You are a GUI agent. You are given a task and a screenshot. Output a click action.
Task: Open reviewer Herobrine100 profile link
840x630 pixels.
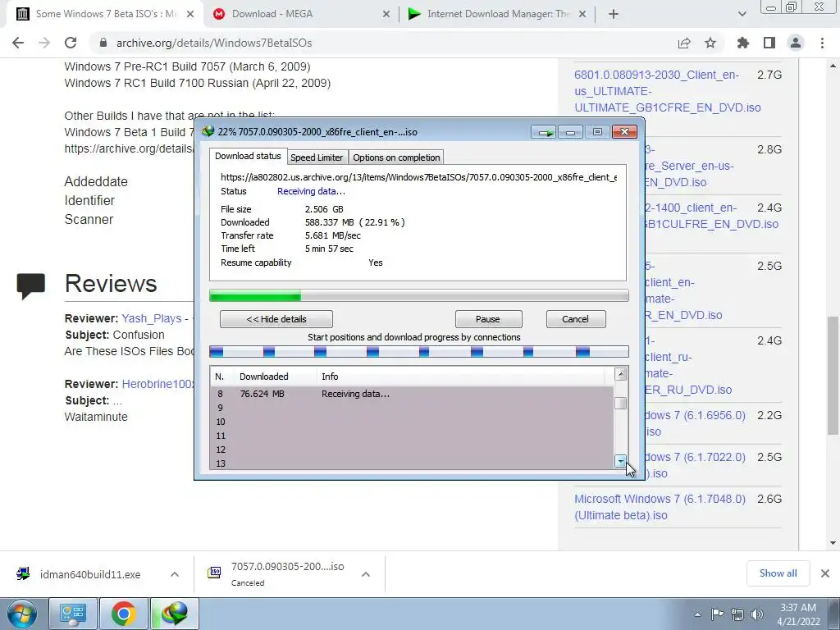[x=158, y=384]
